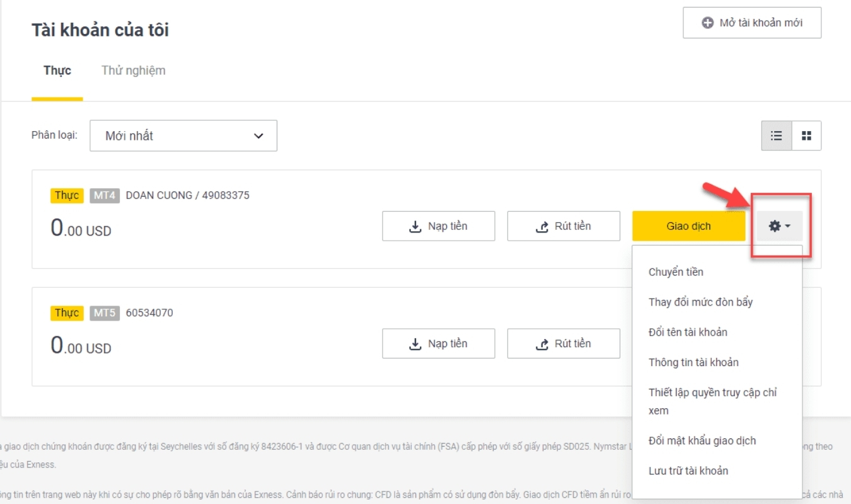Choose Đổi mật khẩu giao dịch
Image resolution: width=851 pixels, height=504 pixels.
point(702,441)
